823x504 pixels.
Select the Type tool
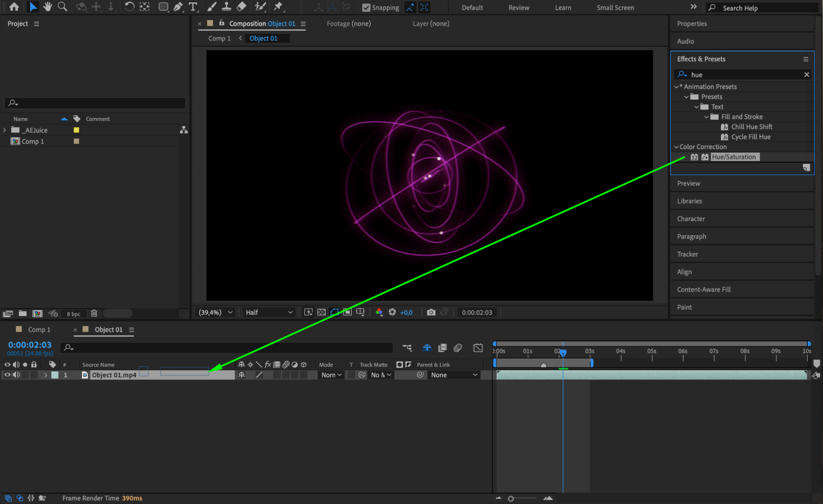click(193, 7)
